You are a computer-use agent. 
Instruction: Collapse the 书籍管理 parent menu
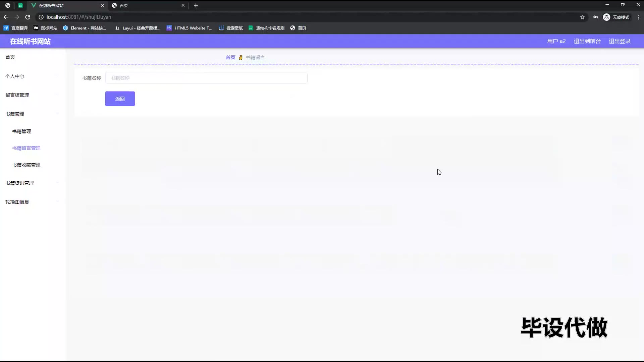[x=15, y=114]
